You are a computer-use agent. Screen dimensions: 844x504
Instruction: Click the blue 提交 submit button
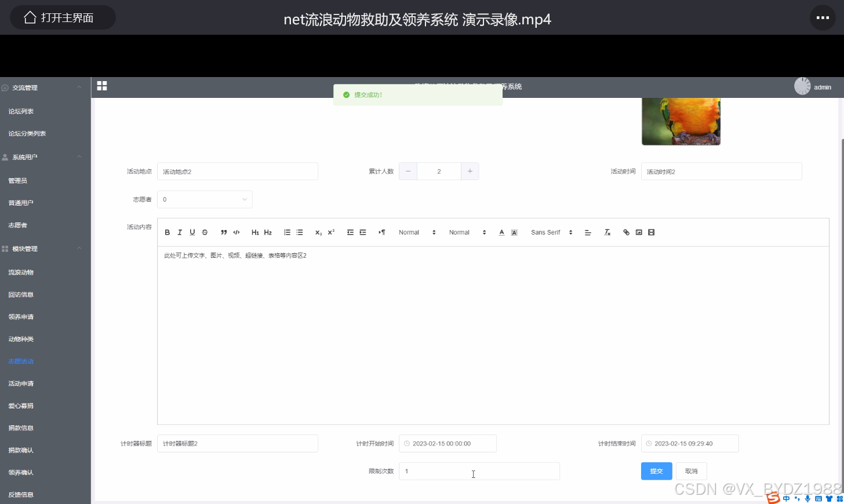pyautogui.click(x=656, y=471)
